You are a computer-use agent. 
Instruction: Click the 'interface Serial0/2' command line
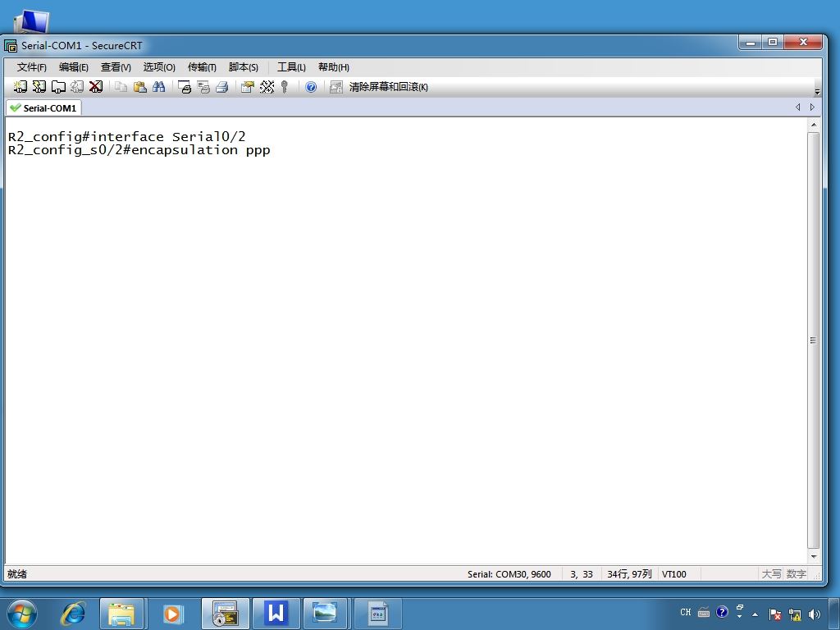[127, 137]
